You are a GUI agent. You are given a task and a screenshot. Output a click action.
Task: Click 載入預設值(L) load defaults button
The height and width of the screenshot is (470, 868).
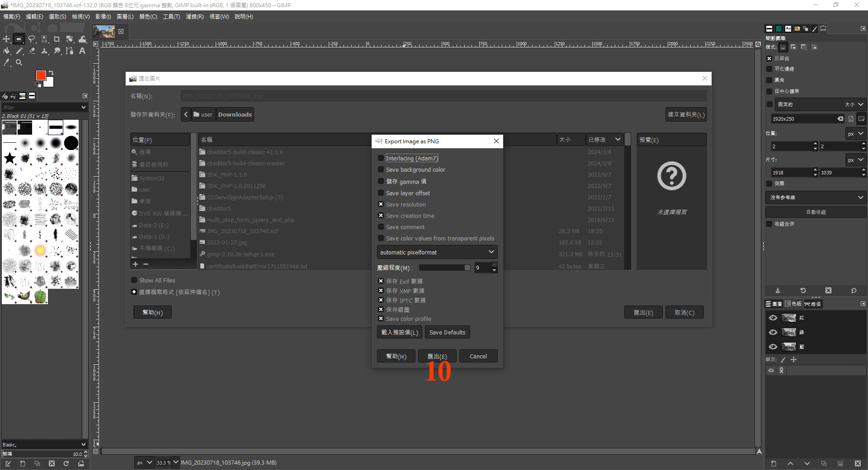pyautogui.click(x=400, y=332)
